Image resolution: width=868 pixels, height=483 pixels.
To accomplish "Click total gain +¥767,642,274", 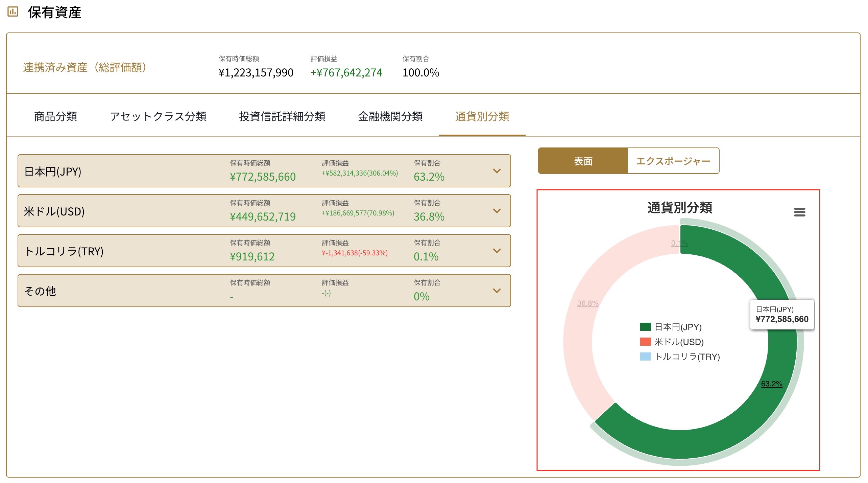I will 346,73.
